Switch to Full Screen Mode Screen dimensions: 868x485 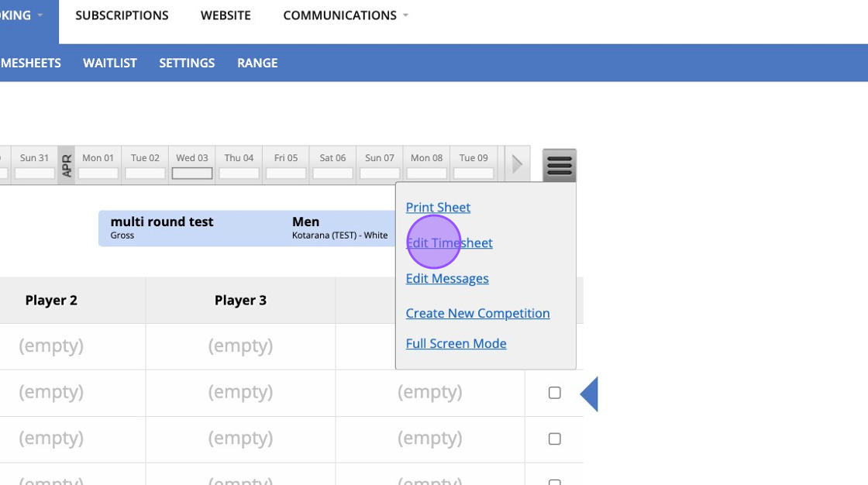(x=456, y=343)
